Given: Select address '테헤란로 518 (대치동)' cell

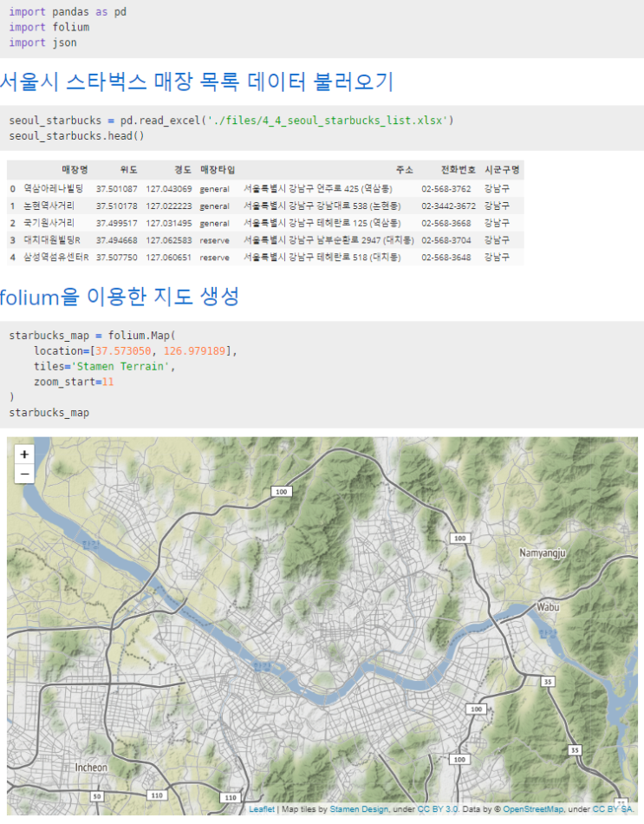Looking at the screenshot, I should [x=322, y=258].
